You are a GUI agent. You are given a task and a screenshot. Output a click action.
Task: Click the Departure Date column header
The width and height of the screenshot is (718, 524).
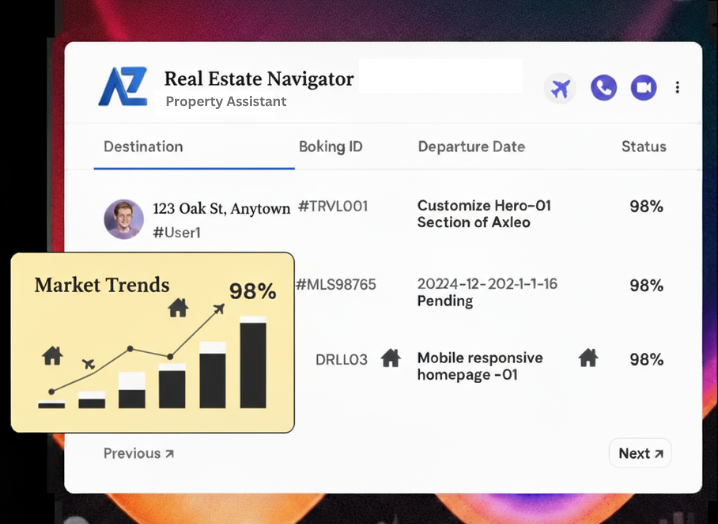click(x=471, y=146)
